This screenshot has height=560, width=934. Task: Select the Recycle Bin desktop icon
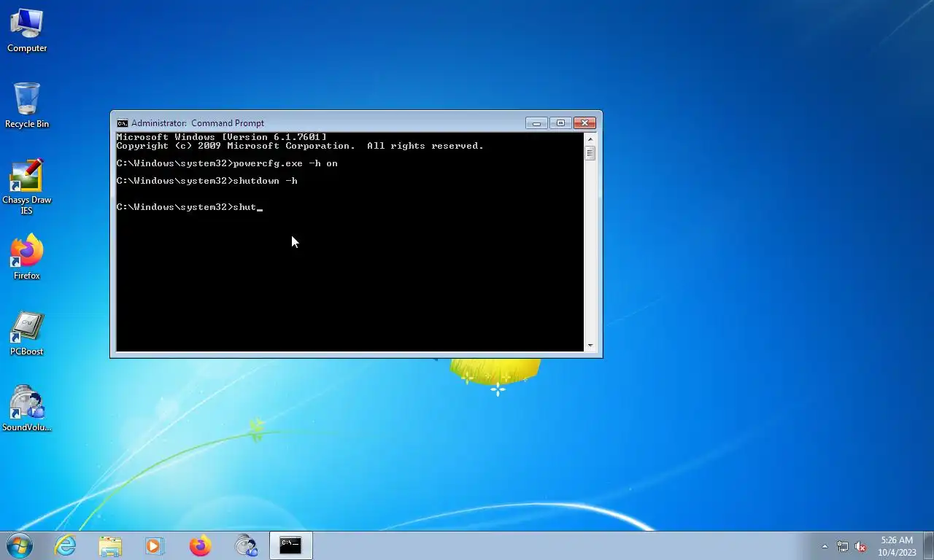(27, 106)
